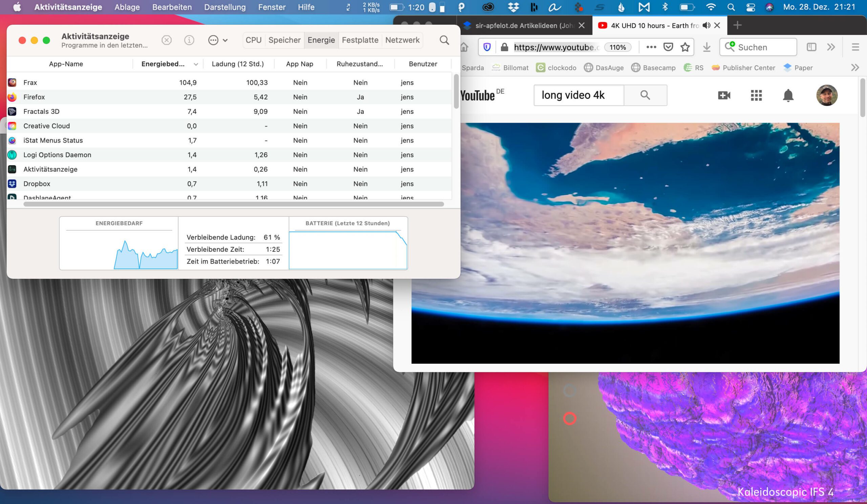Reset the 110% zoom indicator
This screenshot has height=504, width=867.
pos(617,47)
